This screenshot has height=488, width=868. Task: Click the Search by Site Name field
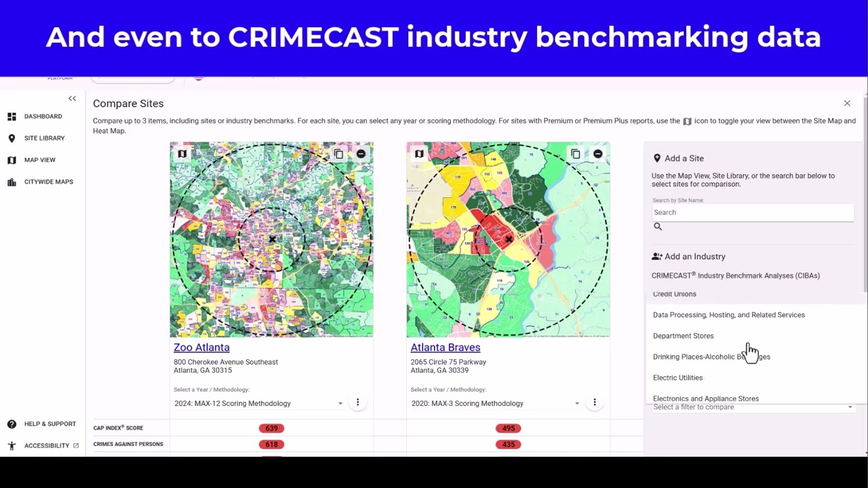pos(753,212)
